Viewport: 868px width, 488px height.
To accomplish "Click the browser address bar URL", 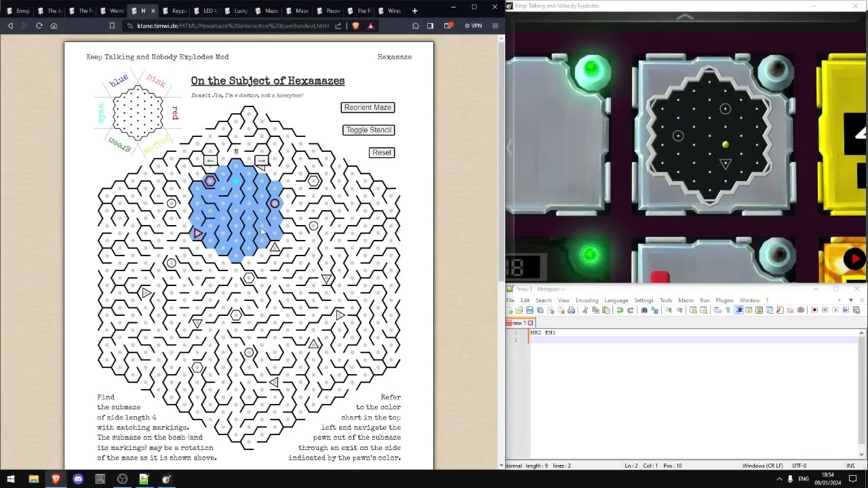I will 233,26.
